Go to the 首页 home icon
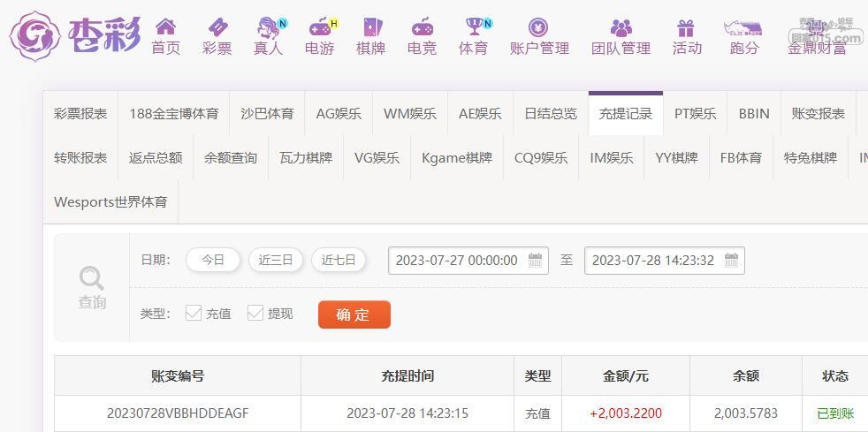Image resolution: width=868 pixels, height=432 pixels. (165, 27)
